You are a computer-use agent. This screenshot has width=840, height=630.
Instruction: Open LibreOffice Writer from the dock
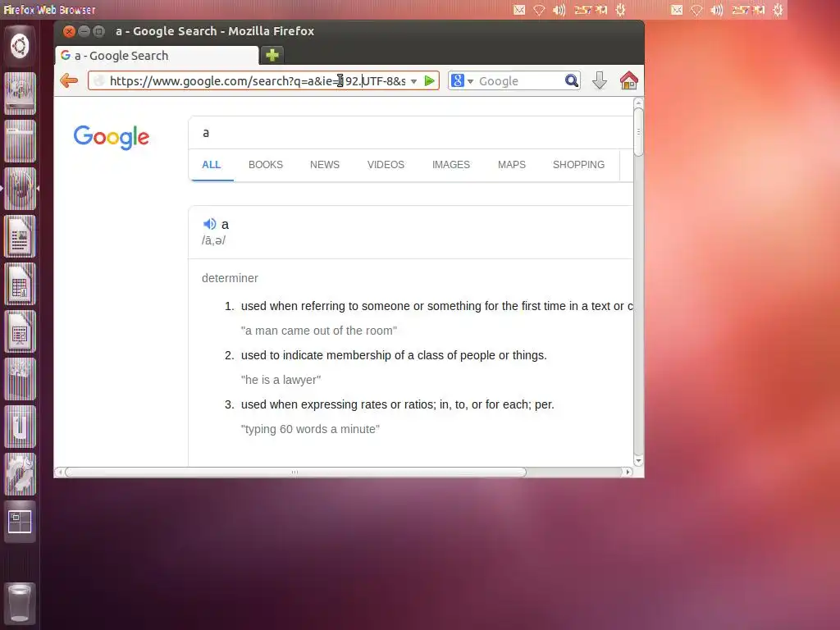click(20, 236)
